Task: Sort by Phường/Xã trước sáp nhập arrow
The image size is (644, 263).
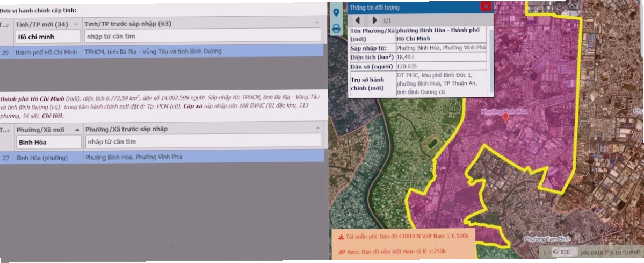Action: [x=317, y=129]
